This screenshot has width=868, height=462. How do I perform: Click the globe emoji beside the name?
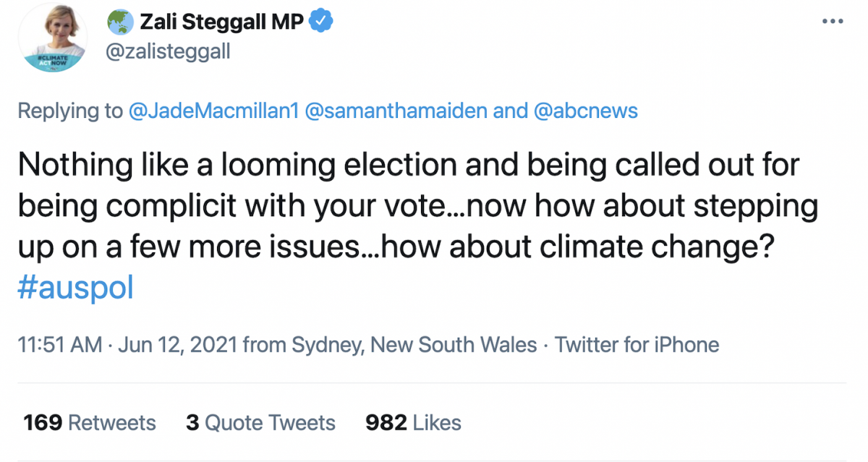119,22
